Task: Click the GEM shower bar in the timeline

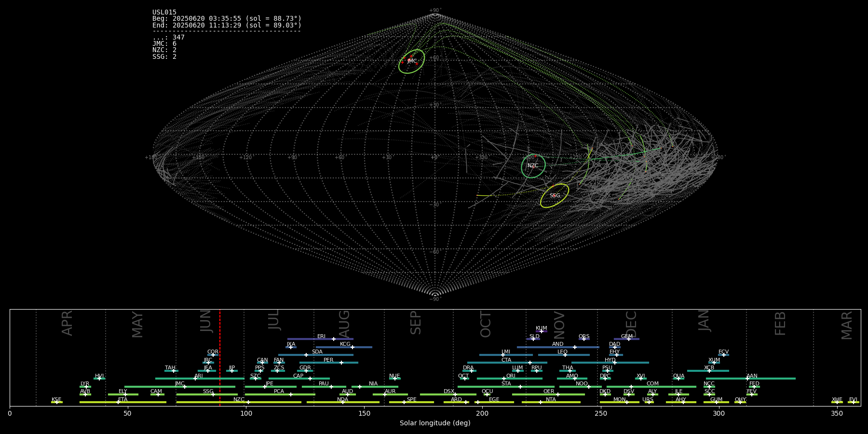Action: 626,339
